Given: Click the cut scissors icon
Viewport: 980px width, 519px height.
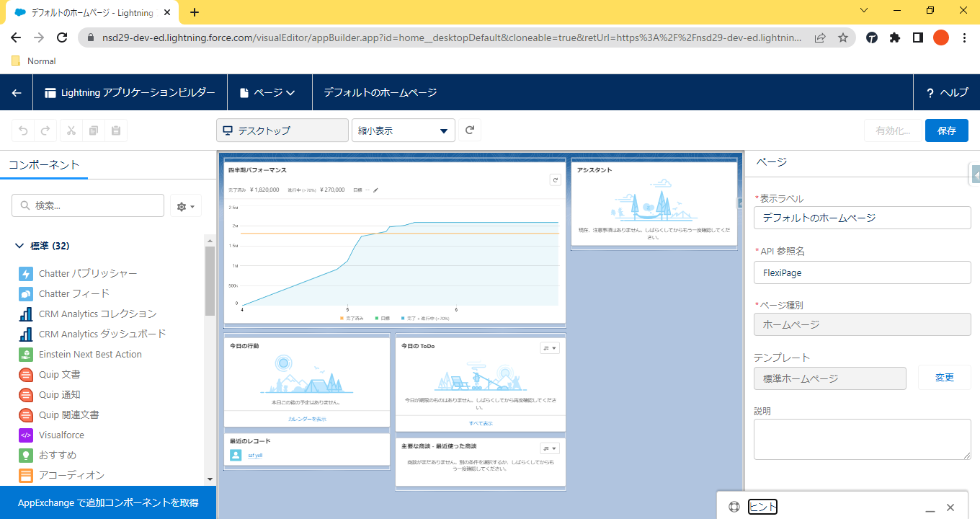Looking at the screenshot, I should pyautogui.click(x=71, y=130).
